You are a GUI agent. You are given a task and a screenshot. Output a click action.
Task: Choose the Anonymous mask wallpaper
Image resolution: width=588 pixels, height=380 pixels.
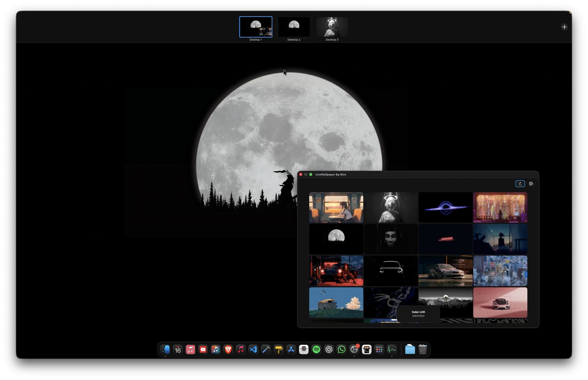(391, 239)
